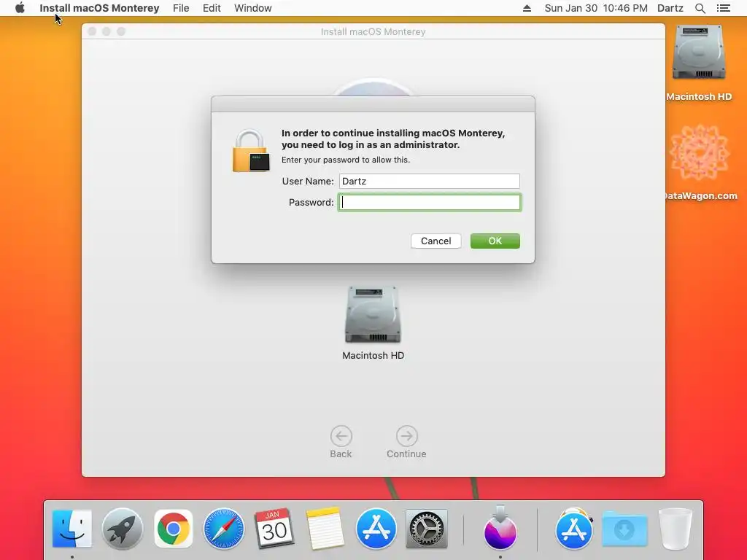Open Macintosh HD on the desktop
The width and height of the screenshot is (747, 560).
click(x=698, y=62)
